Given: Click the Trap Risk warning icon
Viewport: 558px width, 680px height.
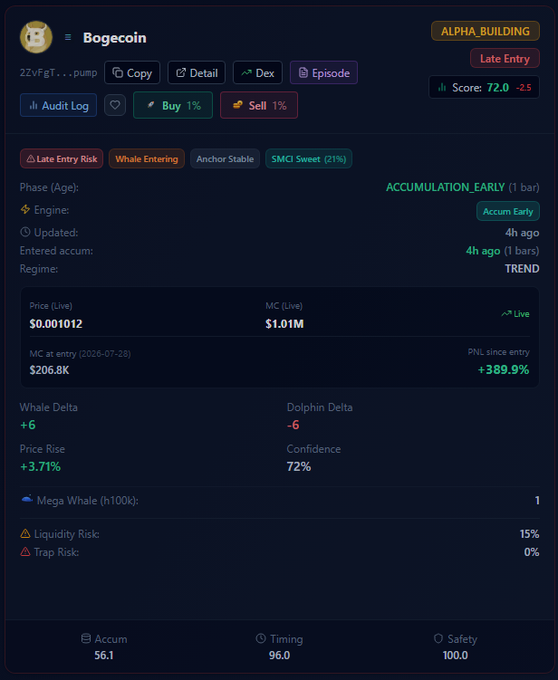Looking at the screenshot, I should [25, 552].
